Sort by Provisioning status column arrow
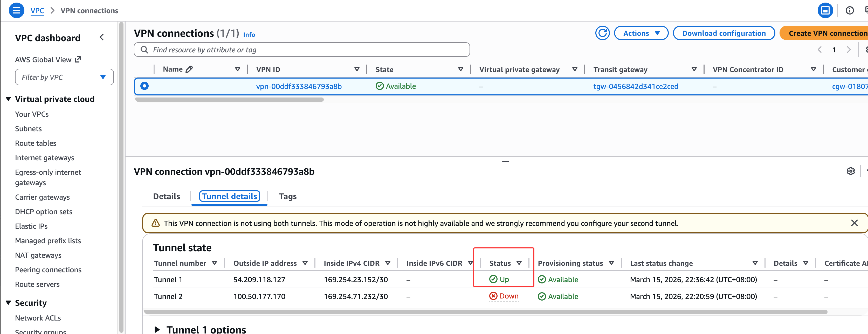This screenshot has height=334, width=868. pos(611,263)
